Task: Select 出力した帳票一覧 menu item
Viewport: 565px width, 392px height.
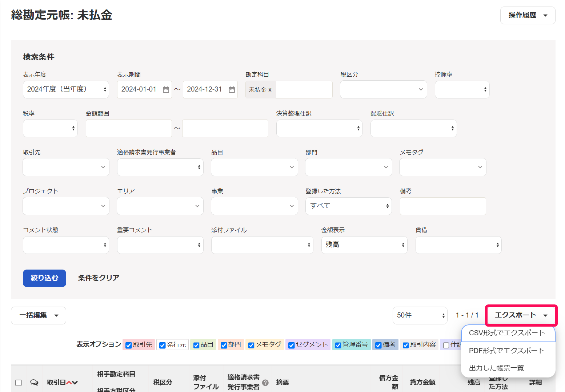Action: pyautogui.click(x=508, y=368)
